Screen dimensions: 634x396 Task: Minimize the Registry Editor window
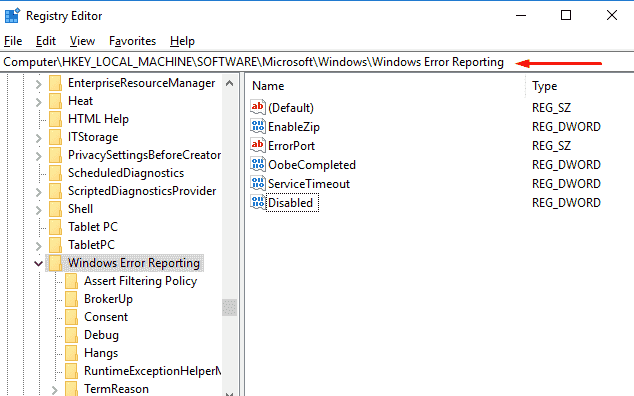click(x=521, y=15)
